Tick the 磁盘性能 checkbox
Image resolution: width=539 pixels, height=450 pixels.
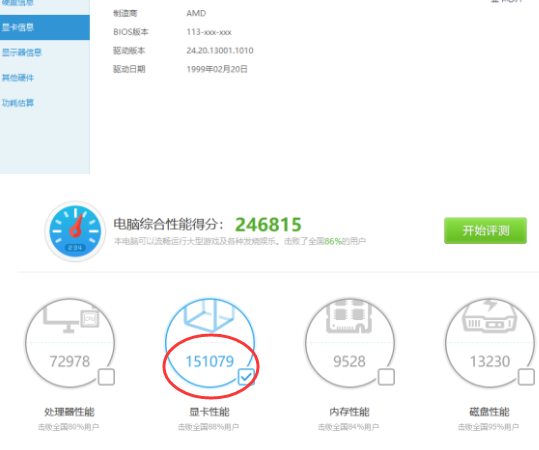pos(526,377)
